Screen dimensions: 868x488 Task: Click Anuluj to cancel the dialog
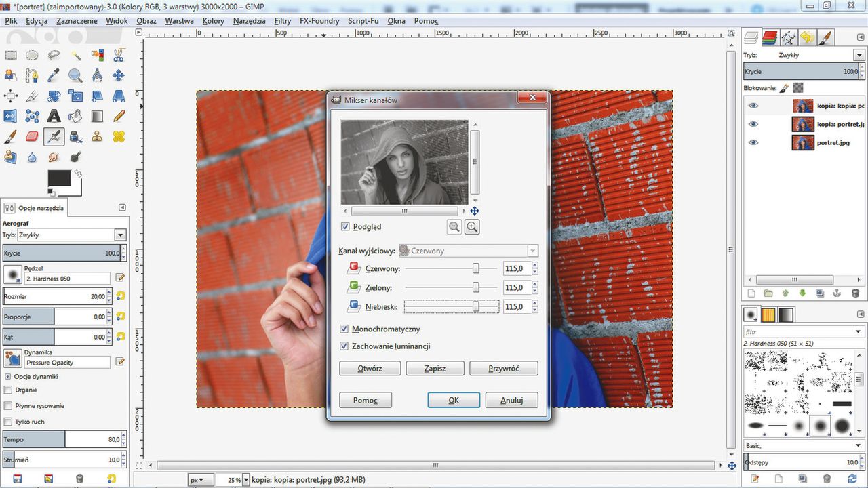512,400
